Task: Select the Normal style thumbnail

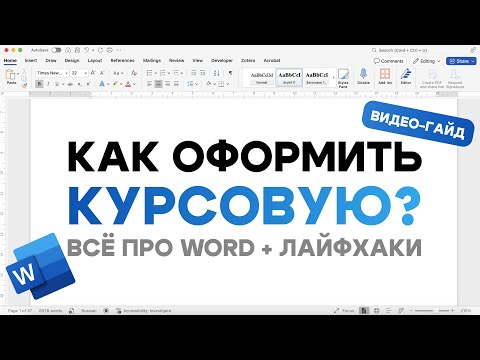Action: (262, 77)
